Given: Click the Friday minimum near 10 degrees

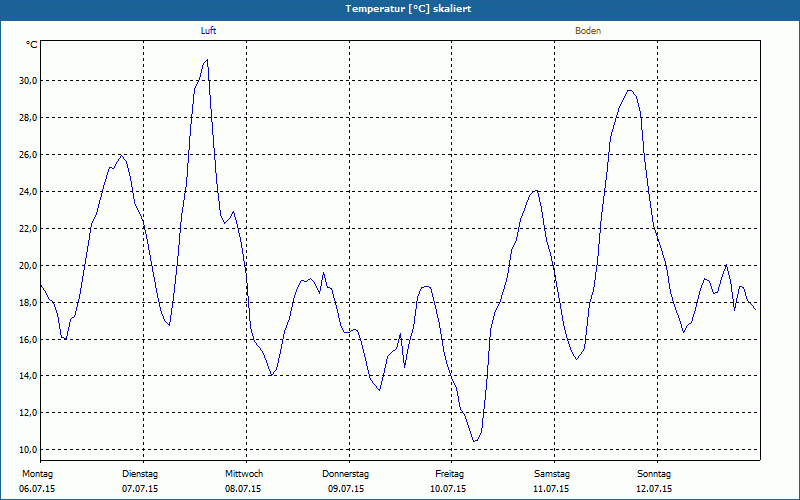Looking at the screenshot, I should click(x=475, y=441).
